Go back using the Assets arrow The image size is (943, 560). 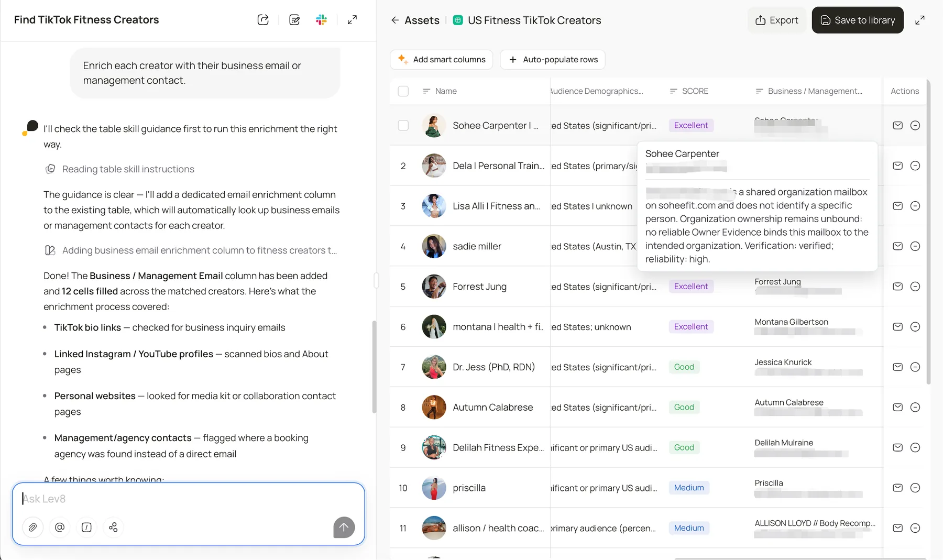click(395, 20)
